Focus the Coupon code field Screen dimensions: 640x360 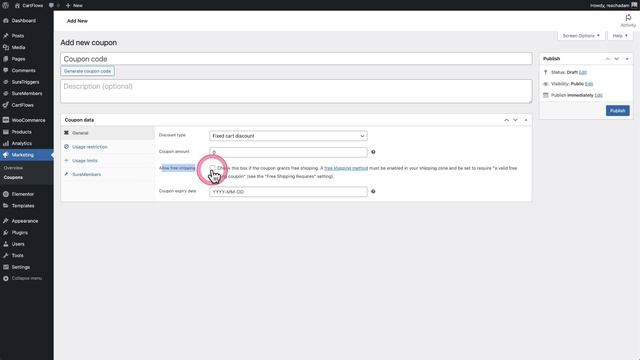click(296, 59)
